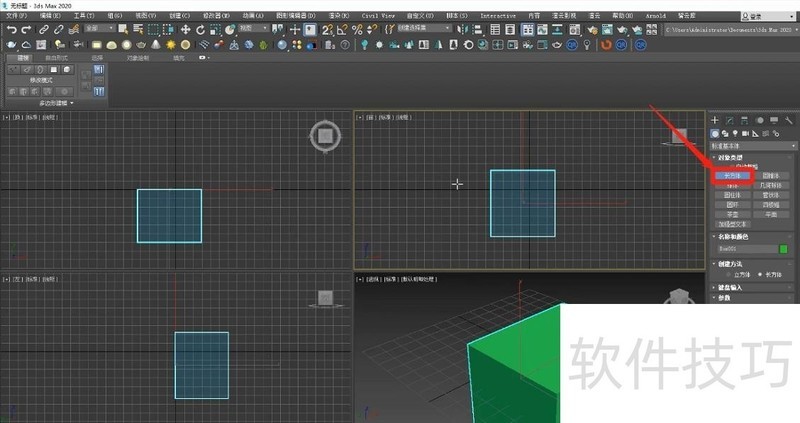The image size is (800, 423).
Task: Click the Percent Snap toggle icon
Action: 358,30
